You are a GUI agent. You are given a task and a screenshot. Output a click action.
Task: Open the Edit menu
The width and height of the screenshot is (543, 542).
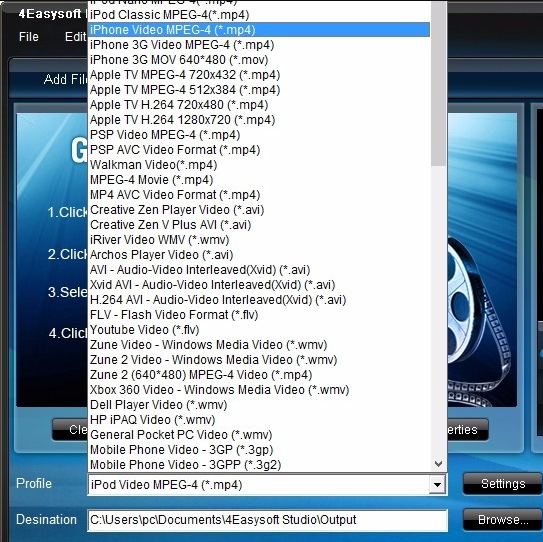pos(75,37)
